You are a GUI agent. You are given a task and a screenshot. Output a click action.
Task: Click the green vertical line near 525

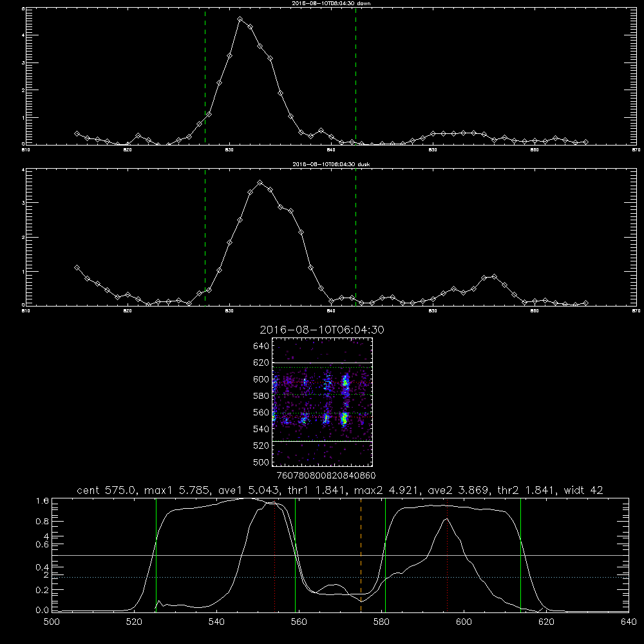coord(156,555)
